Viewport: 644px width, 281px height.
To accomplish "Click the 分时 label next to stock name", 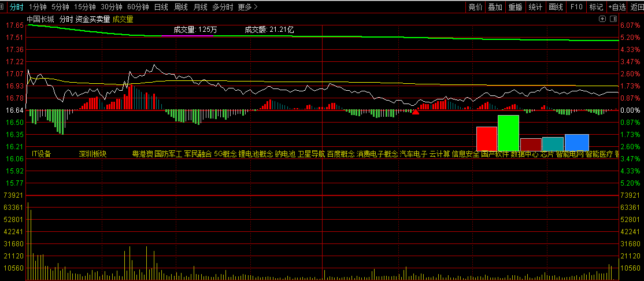I will [66, 19].
